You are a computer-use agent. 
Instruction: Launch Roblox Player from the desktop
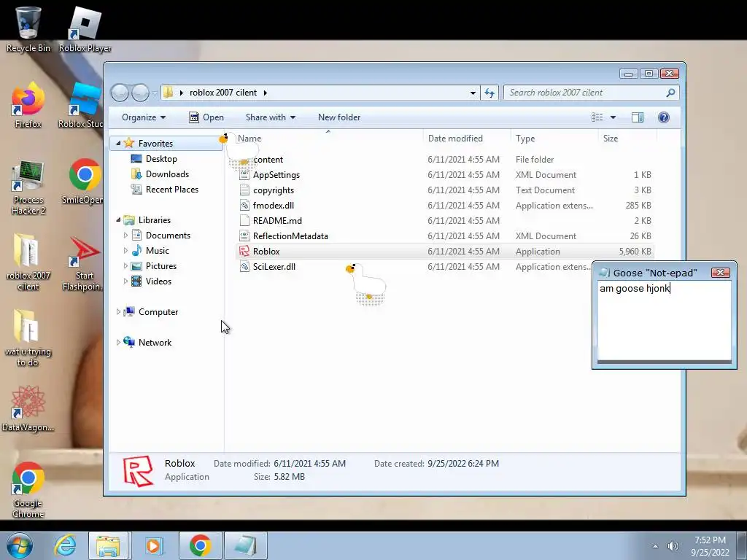[85, 28]
